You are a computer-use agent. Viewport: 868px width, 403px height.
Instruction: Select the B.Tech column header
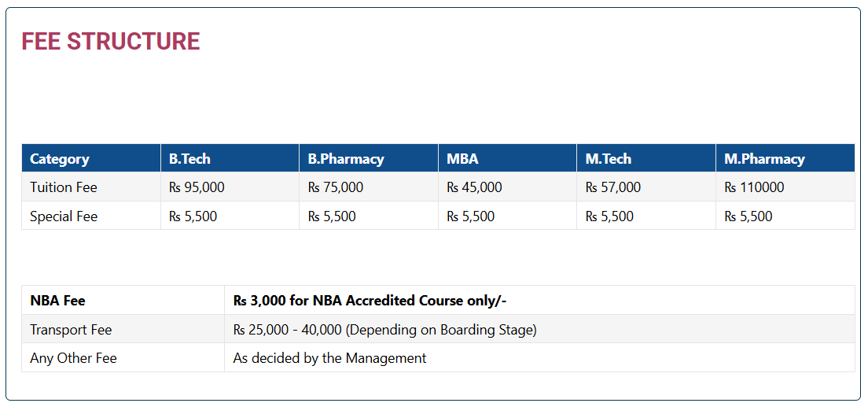(x=189, y=158)
